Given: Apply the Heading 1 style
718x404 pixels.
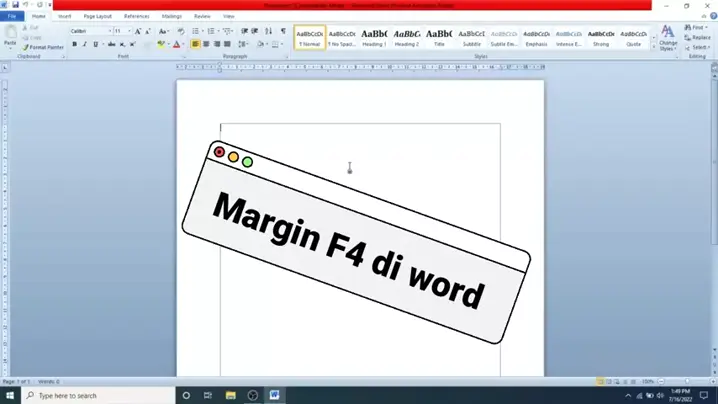Looking at the screenshot, I should (x=374, y=37).
